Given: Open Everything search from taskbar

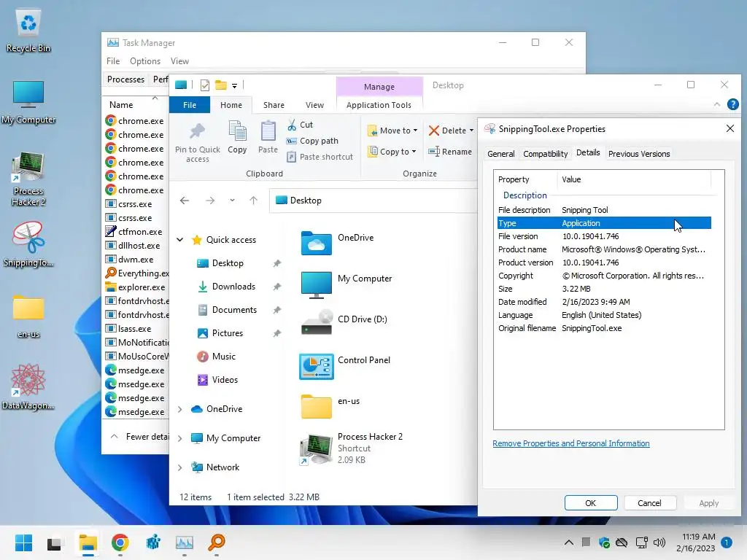Looking at the screenshot, I should (217, 542).
